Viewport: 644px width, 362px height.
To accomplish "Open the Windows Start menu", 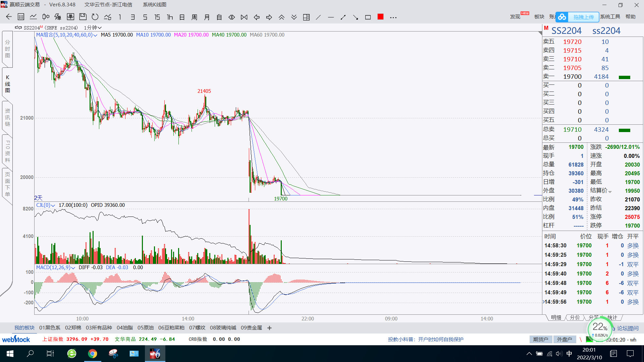I will point(10,354).
